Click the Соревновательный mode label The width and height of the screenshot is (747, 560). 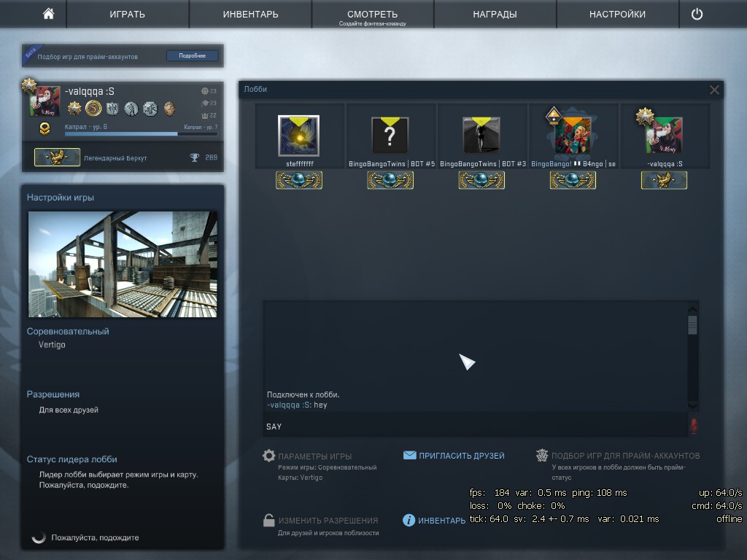(x=68, y=331)
